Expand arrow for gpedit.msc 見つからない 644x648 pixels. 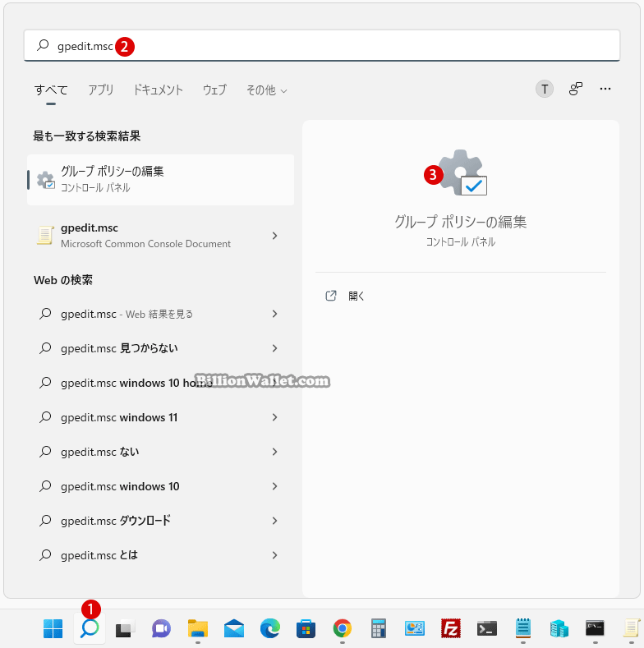275,348
